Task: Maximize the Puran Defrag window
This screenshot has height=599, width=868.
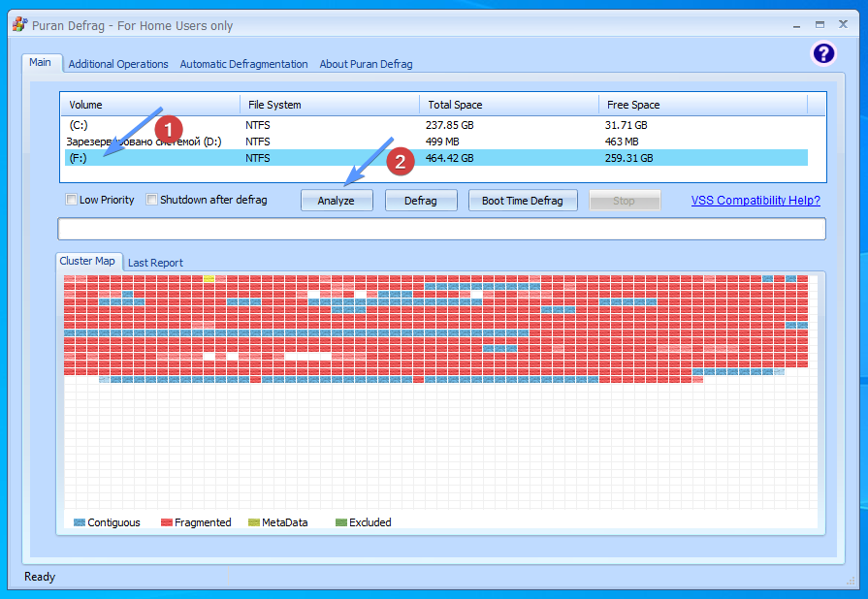Action: pyautogui.click(x=820, y=25)
